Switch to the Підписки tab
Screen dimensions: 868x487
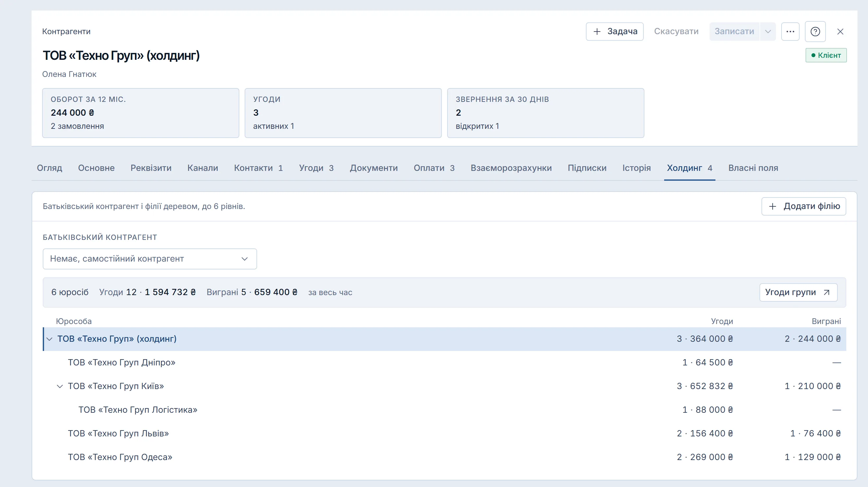[x=587, y=168]
